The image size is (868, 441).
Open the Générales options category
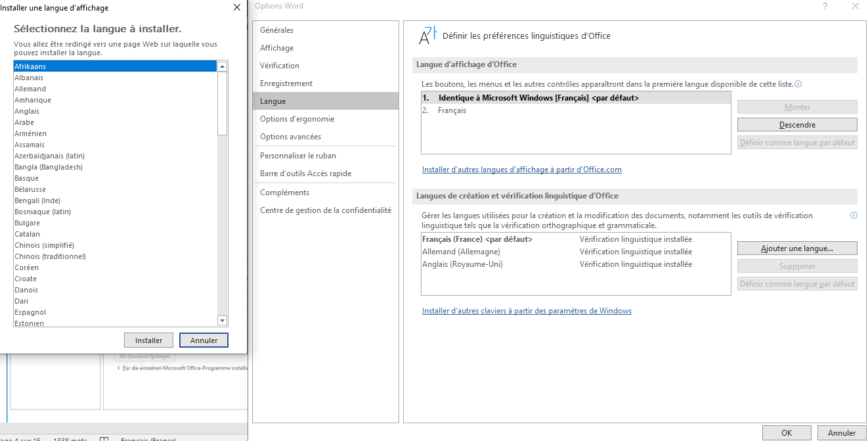coord(325,30)
